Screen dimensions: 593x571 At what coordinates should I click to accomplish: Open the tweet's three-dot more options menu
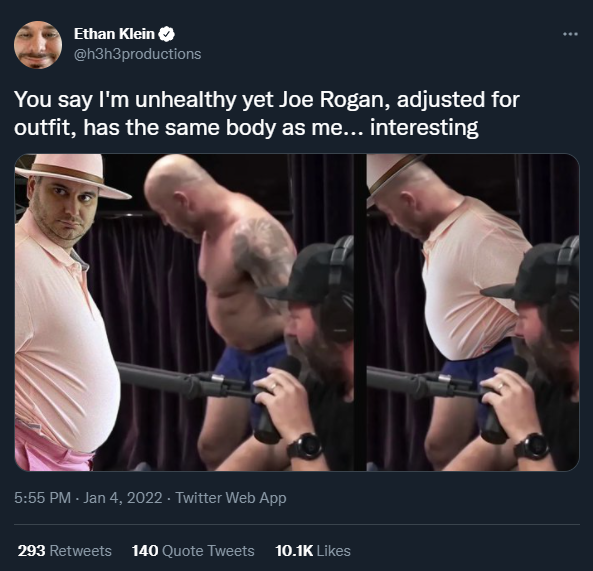[570, 34]
